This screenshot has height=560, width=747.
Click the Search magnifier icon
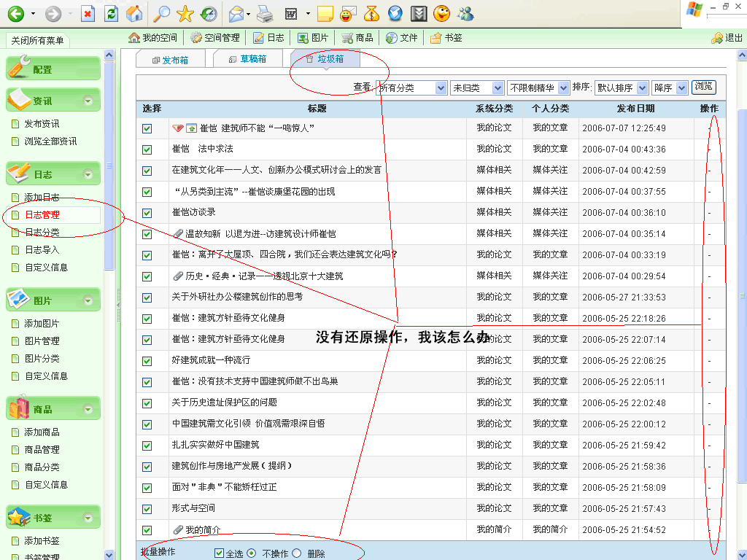click(161, 13)
